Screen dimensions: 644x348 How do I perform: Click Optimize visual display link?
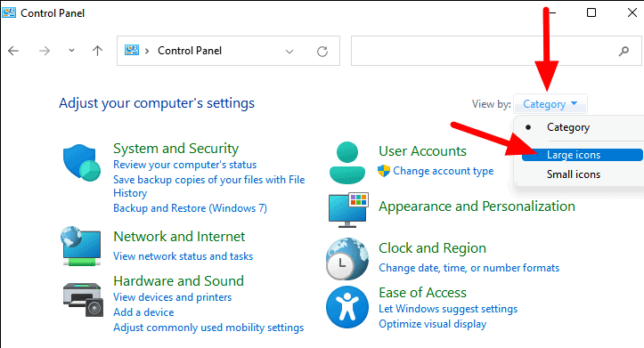point(433,324)
